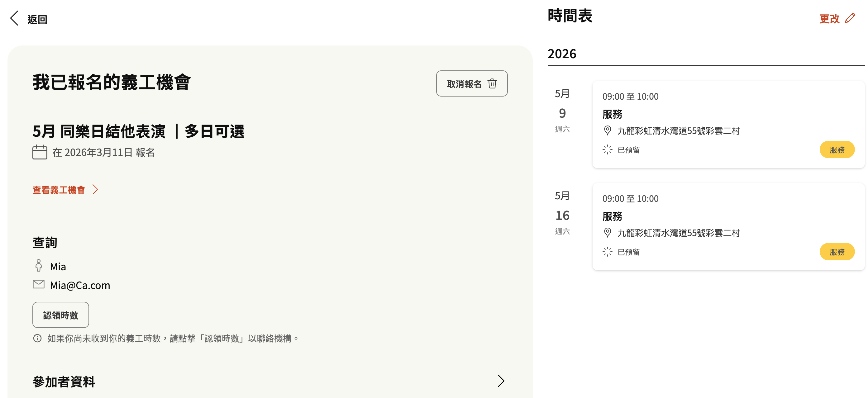
Task: Click location pin icon for May 16 shift
Action: 607,232
